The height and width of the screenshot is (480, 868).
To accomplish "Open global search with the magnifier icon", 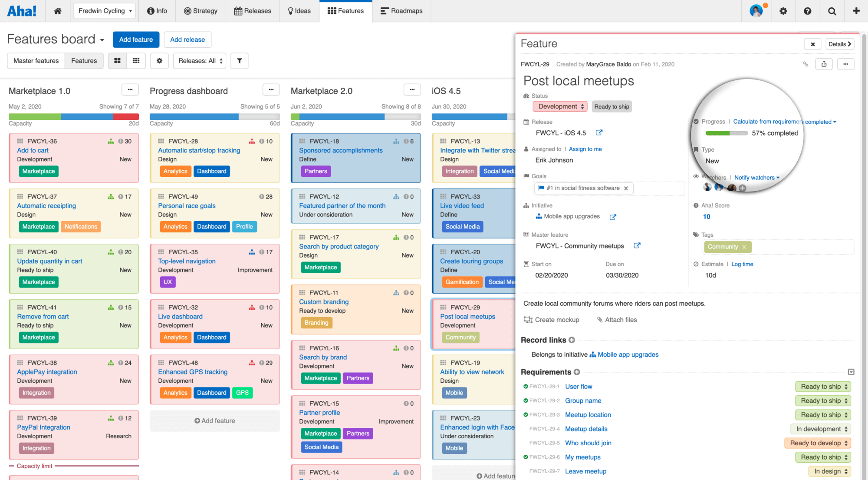I will point(832,11).
